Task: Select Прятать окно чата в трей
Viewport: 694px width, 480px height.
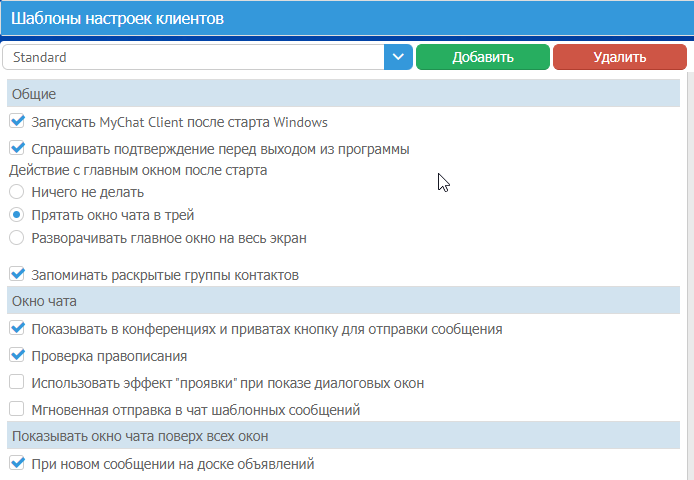Action: pos(17,215)
